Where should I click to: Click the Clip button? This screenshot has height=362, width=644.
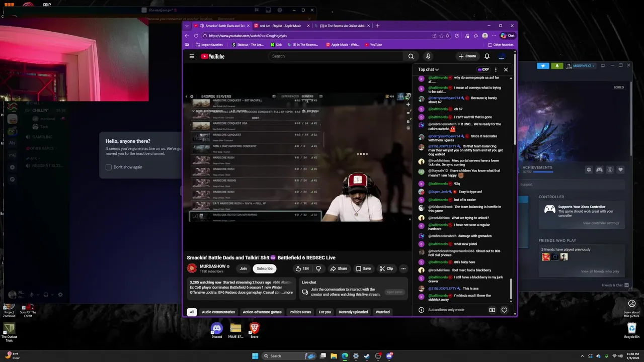pyautogui.click(x=386, y=268)
